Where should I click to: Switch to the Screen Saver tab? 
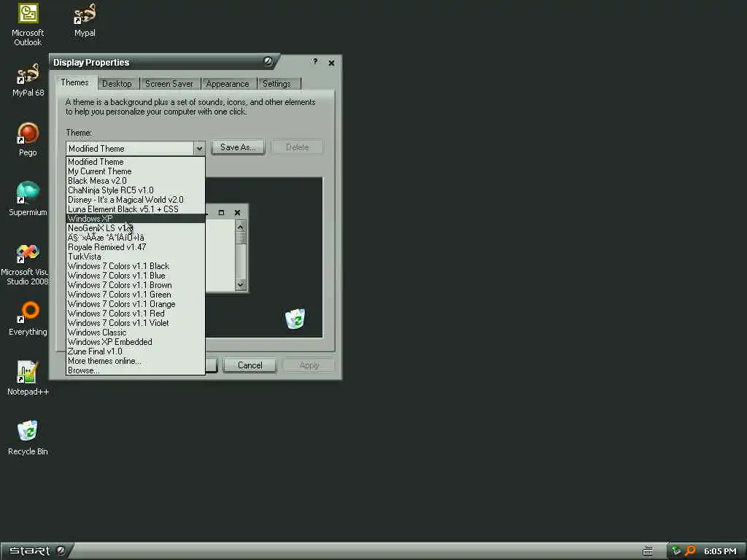(169, 84)
